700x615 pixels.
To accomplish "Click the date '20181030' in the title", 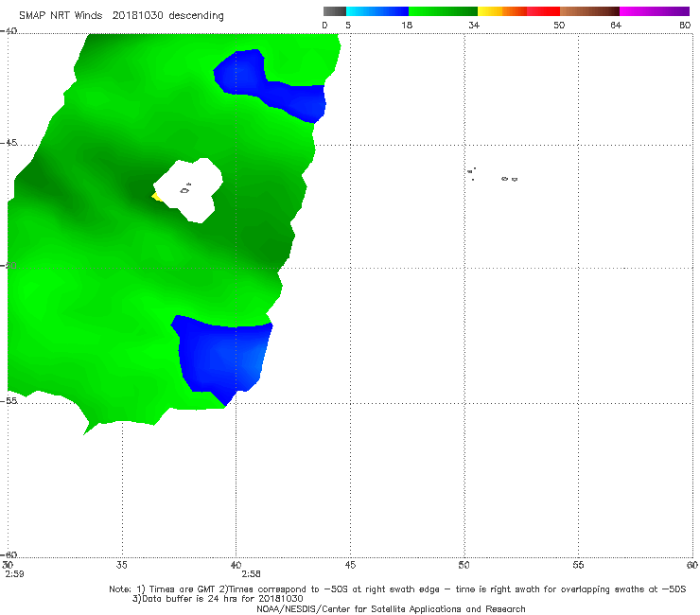I will [x=138, y=15].
